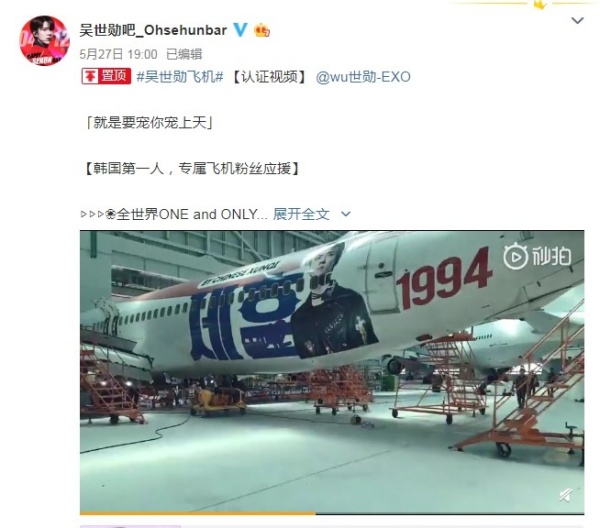Click the 秒拍 play logo on video
Image resolution: width=600 pixels, height=528 pixels.
click(515, 256)
